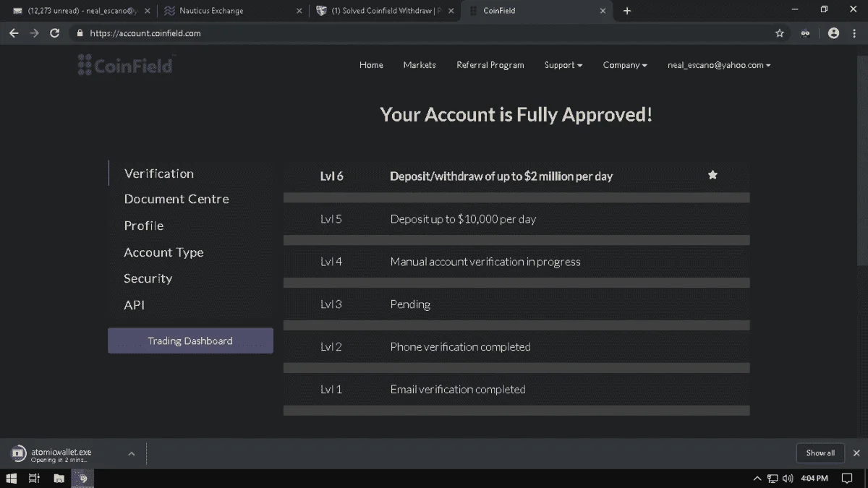Click the 4:04 PM taskbar clock
Screen dimensions: 868x488
coord(814,478)
